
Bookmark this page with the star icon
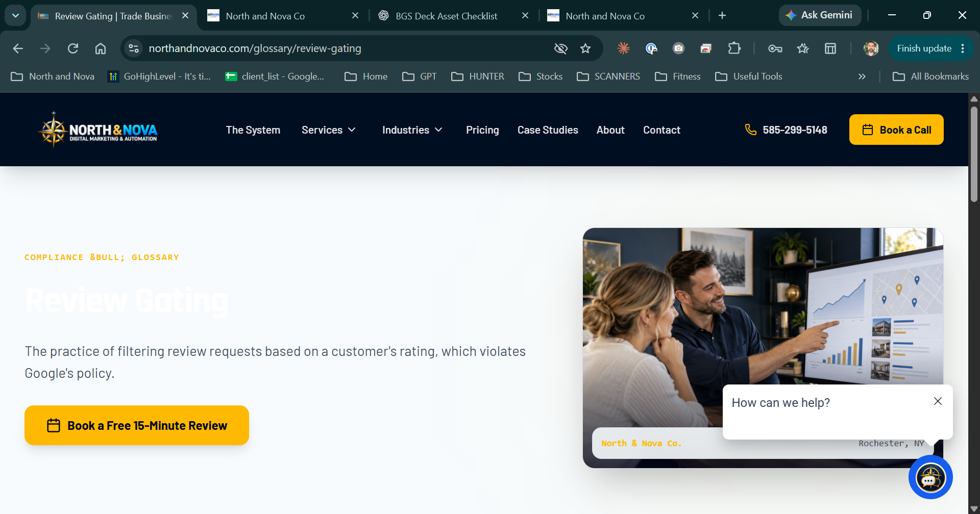tap(585, 48)
